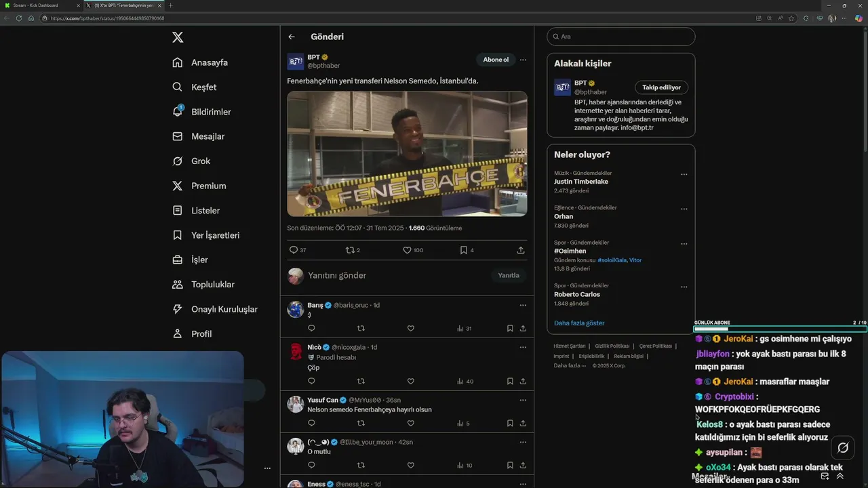
Task: Click the Takip ediliyor button
Action: pos(661,87)
